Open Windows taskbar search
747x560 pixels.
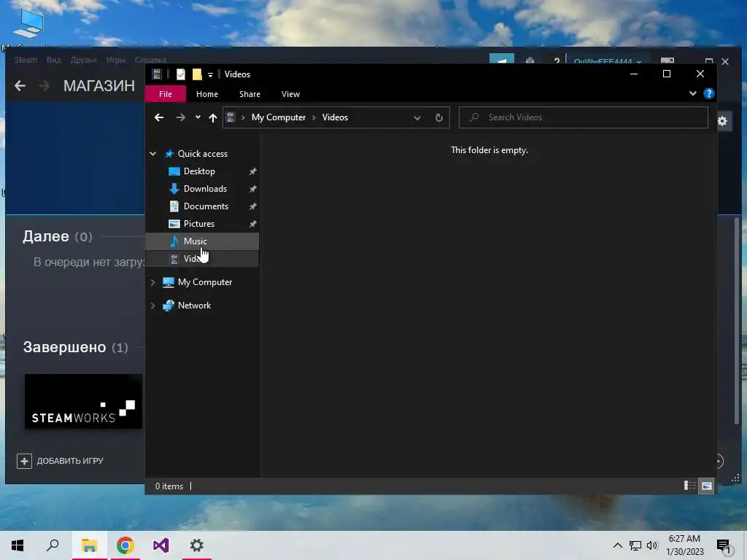coord(53,545)
